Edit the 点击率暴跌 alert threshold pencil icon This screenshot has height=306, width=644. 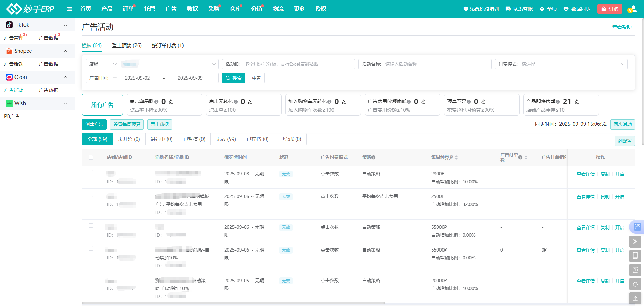(x=171, y=102)
